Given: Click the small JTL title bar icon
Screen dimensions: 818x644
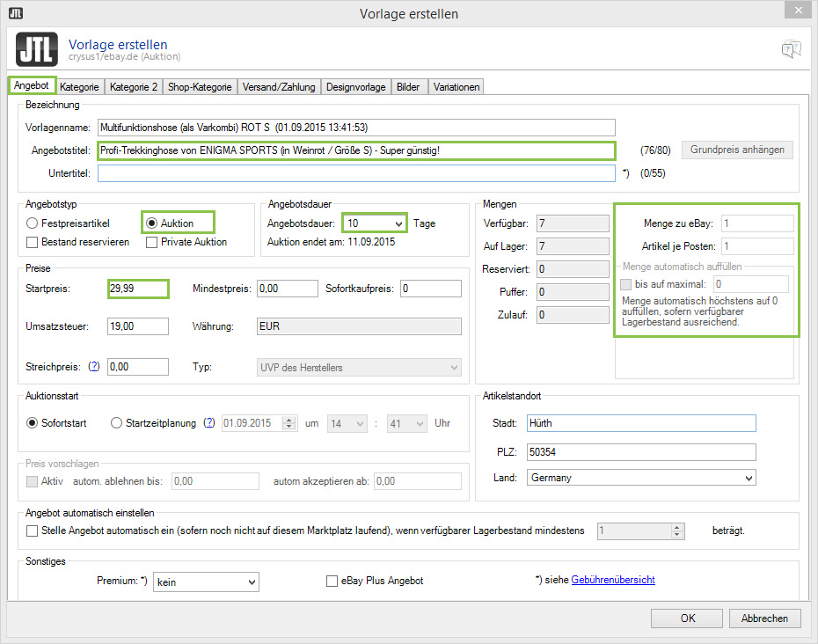Looking at the screenshot, I should 16,13.
